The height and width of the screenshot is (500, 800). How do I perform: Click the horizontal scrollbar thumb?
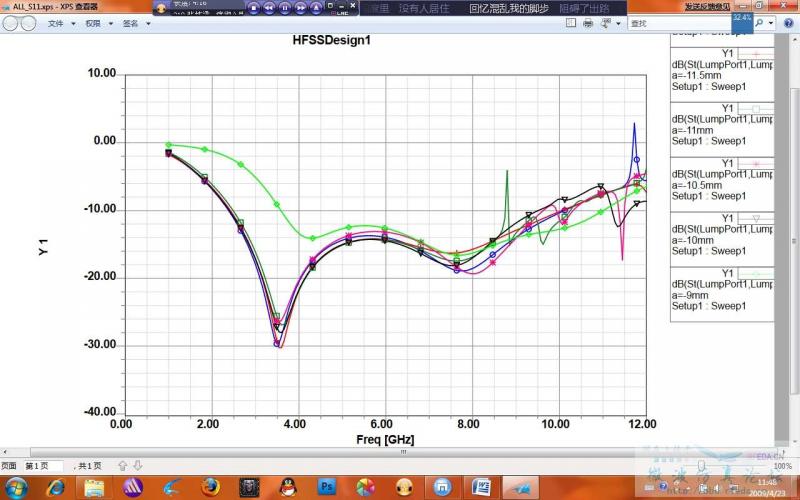[403, 452]
